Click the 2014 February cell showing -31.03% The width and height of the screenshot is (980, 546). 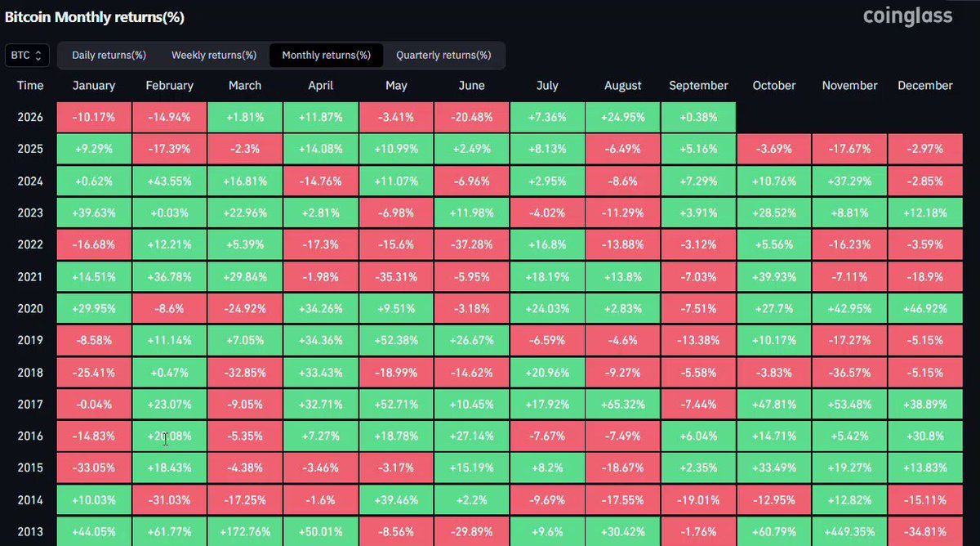pos(169,499)
